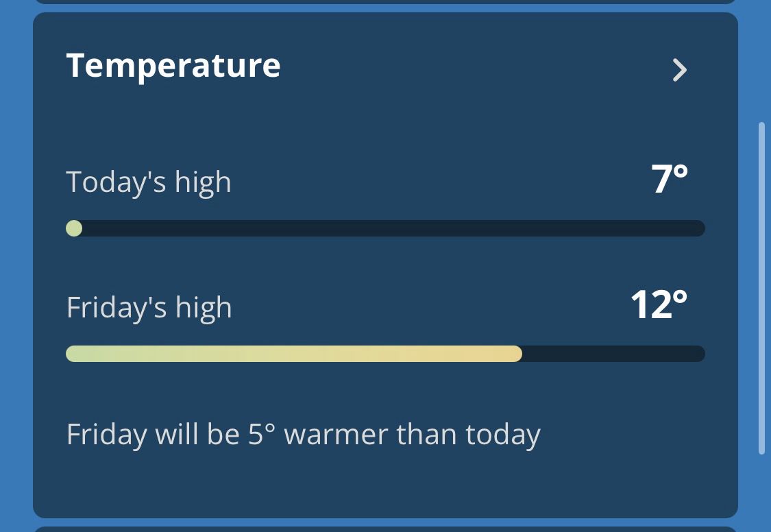
Task: Click the card edge above the Temperature card
Action: point(385,2)
